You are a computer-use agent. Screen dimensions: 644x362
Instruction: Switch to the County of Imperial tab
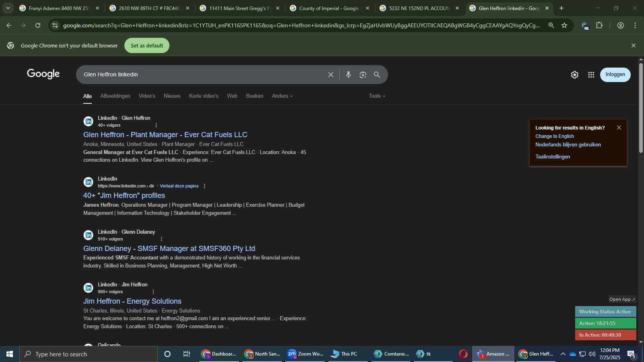(330, 8)
